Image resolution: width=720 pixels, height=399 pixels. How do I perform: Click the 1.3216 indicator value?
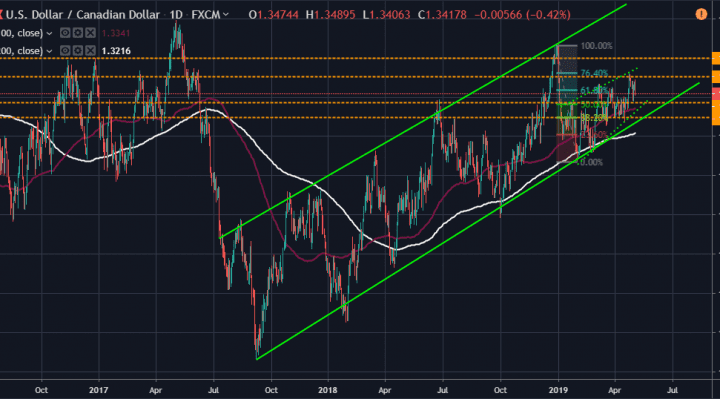pyautogui.click(x=116, y=51)
